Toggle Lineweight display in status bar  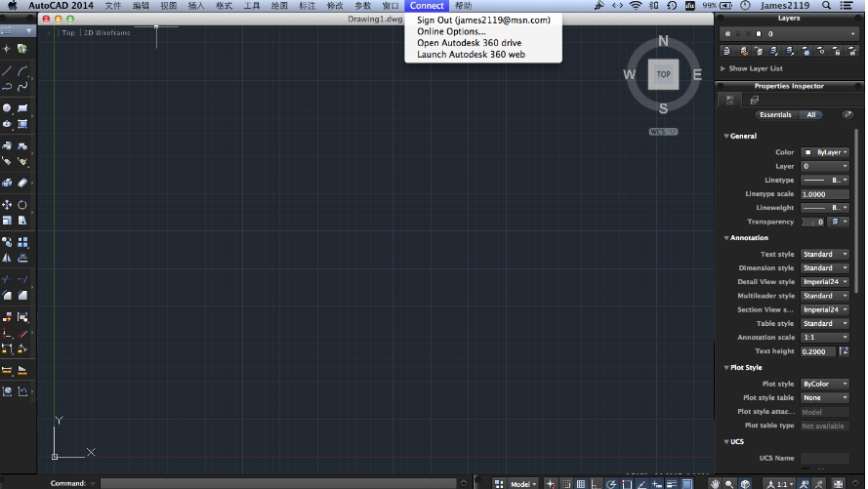click(672, 484)
